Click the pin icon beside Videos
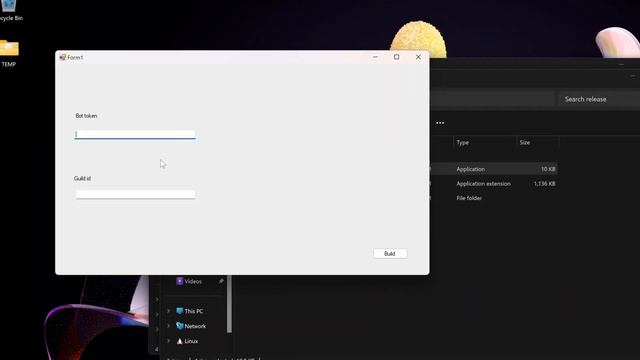The height and width of the screenshot is (360, 640). (221, 281)
